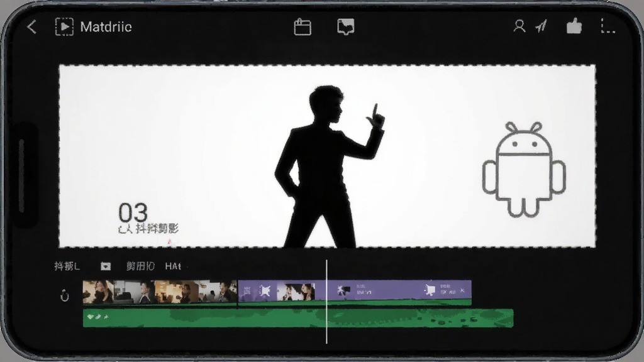Click the play-frame app icon beside Matdriic
Image resolution: width=644 pixels, height=362 pixels.
tap(64, 26)
